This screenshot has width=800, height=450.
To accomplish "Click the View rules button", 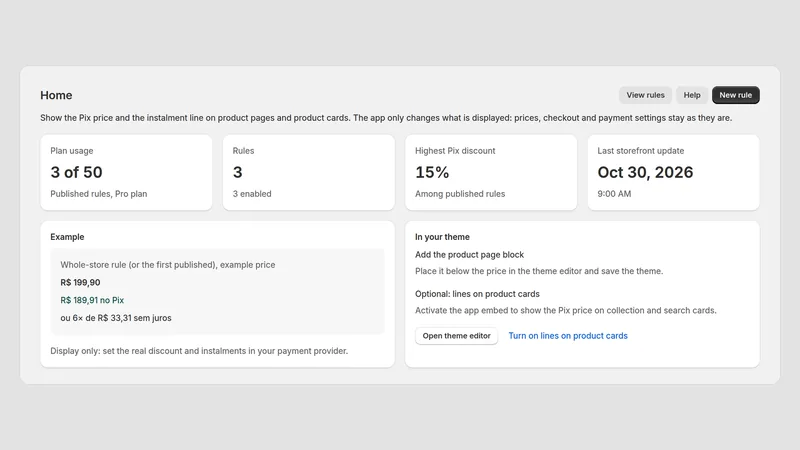I will click(645, 95).
